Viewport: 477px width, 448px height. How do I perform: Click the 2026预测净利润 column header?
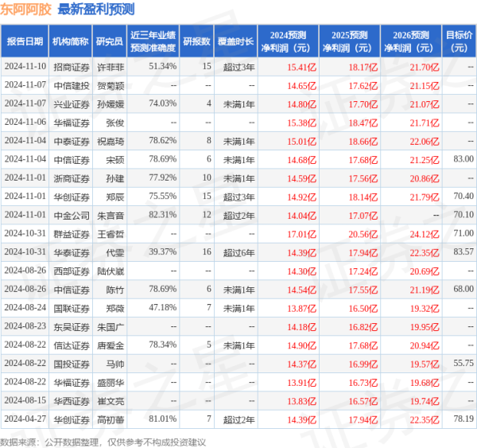(411, 41)
